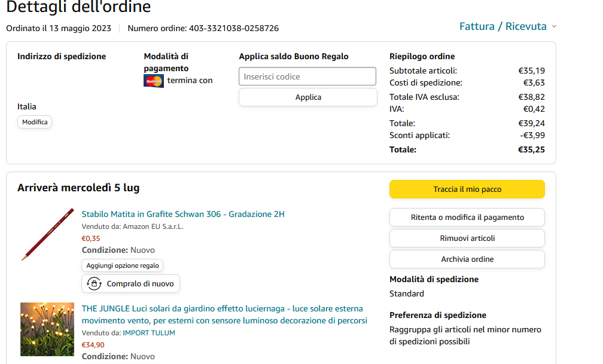Open the firefly solar lights product image
This screenshot has width=603, height=364.
pos(47,329)
